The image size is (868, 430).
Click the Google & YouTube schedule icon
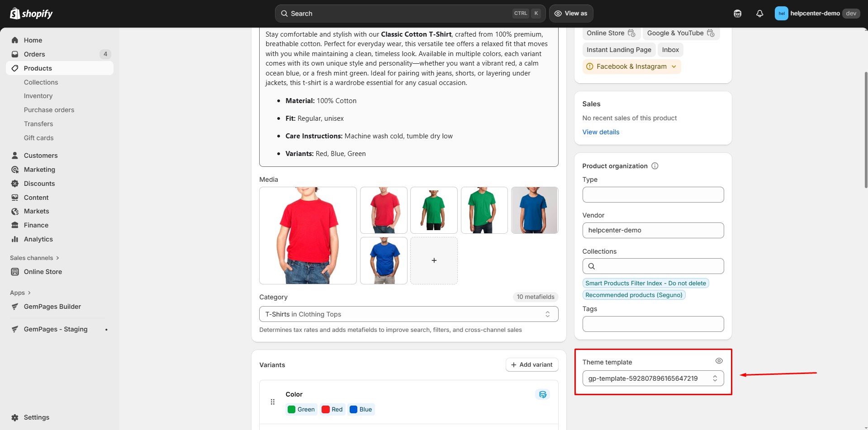(x=711, y=33)
